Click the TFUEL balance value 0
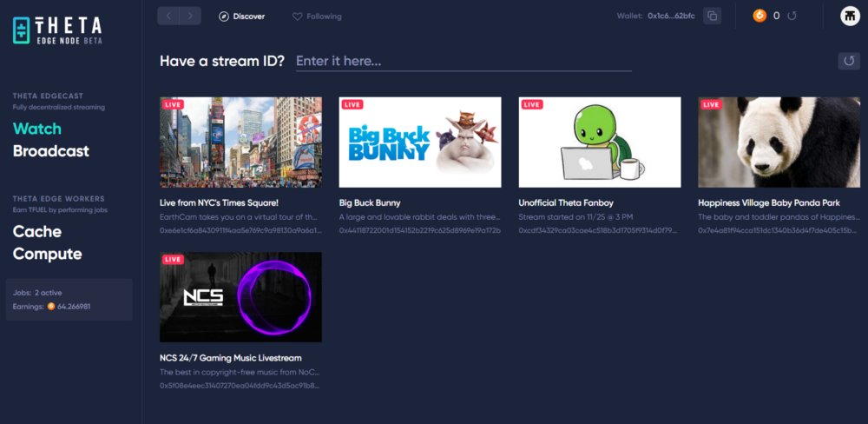 coord(776,16)
